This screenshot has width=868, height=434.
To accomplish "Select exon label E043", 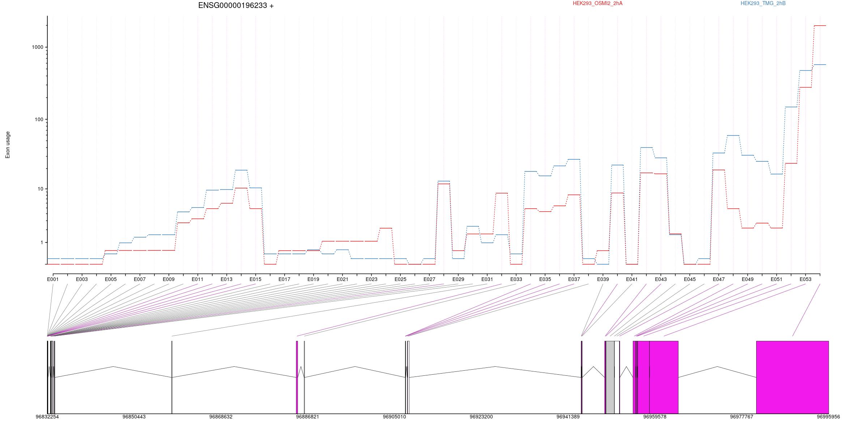I will coord(661,279).
